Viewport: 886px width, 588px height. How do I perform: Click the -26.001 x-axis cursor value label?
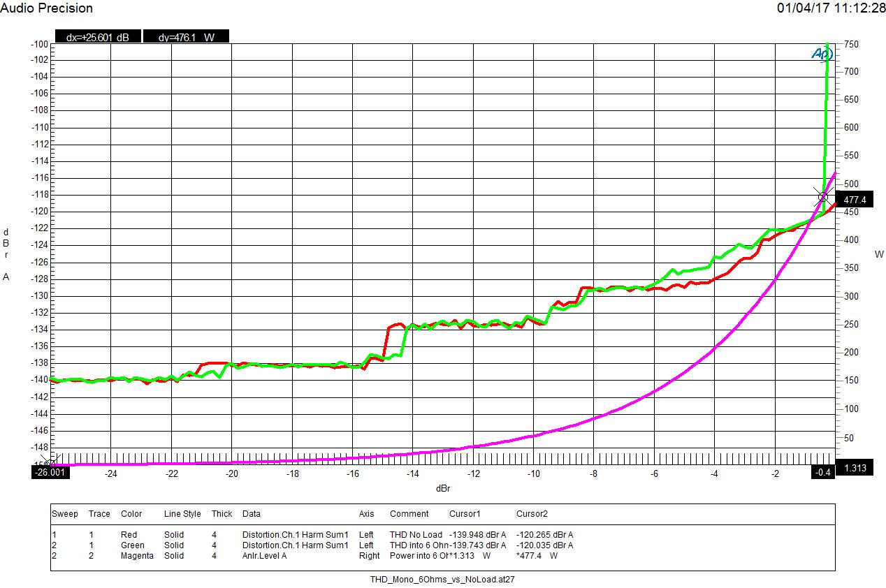pos(50,473)
